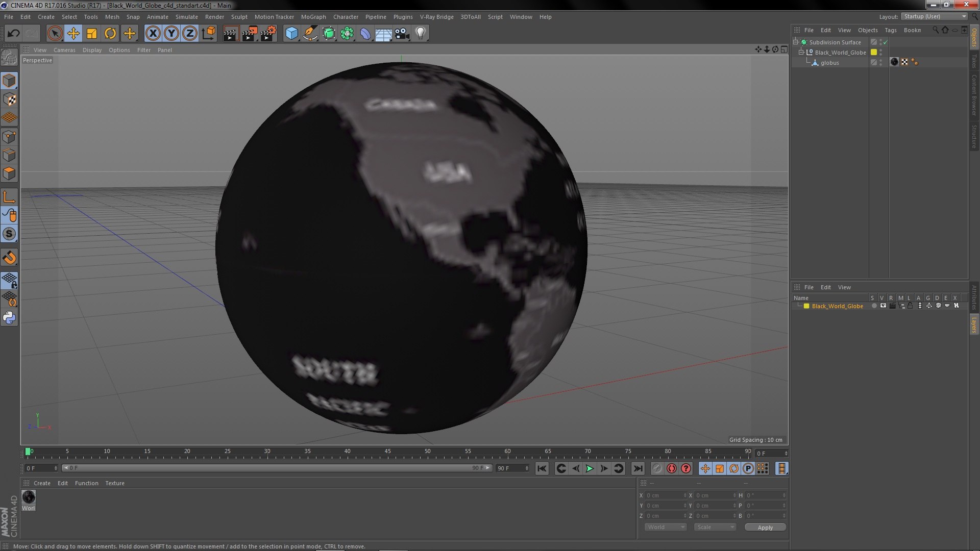Open the Scale mode dropdown
Screen dimensions: 980x551
point(715,527)
